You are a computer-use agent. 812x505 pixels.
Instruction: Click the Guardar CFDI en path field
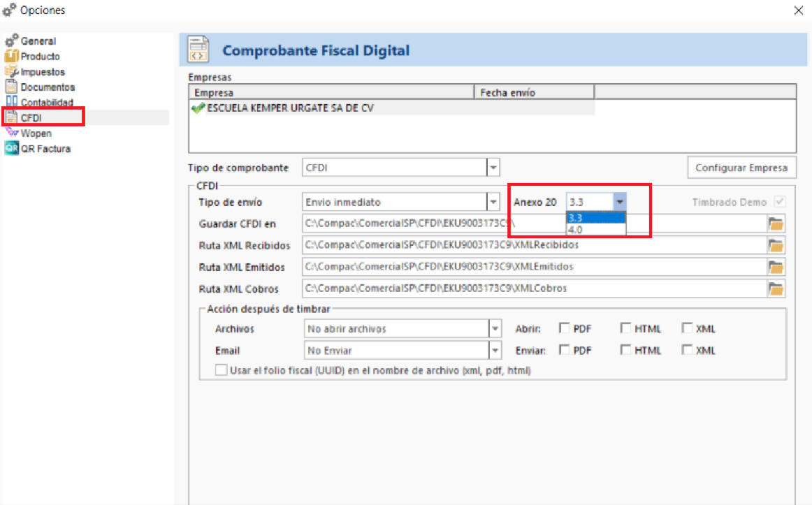pyautogui.click(x=535, y=224)
